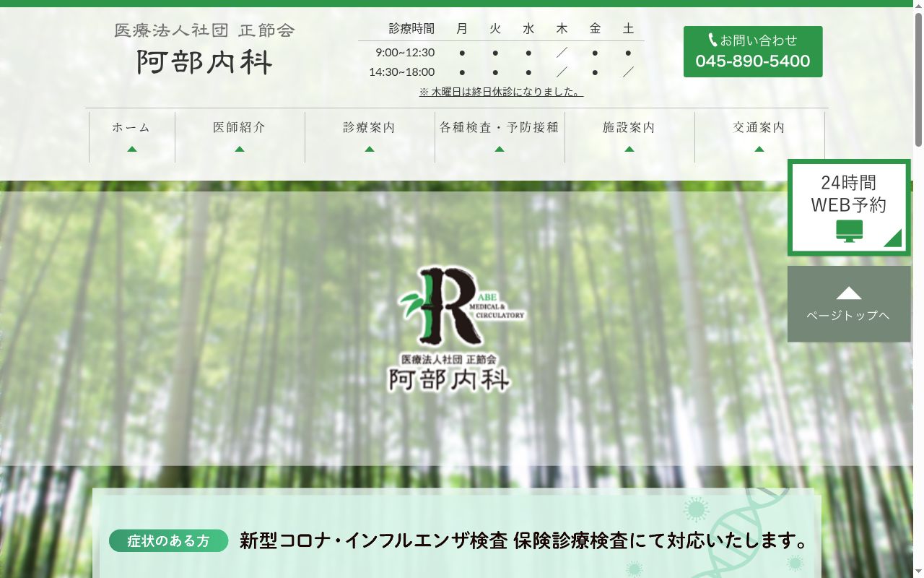924x578 pixels.
Task: Go to 施設案内 page
Action: [629, 137]
